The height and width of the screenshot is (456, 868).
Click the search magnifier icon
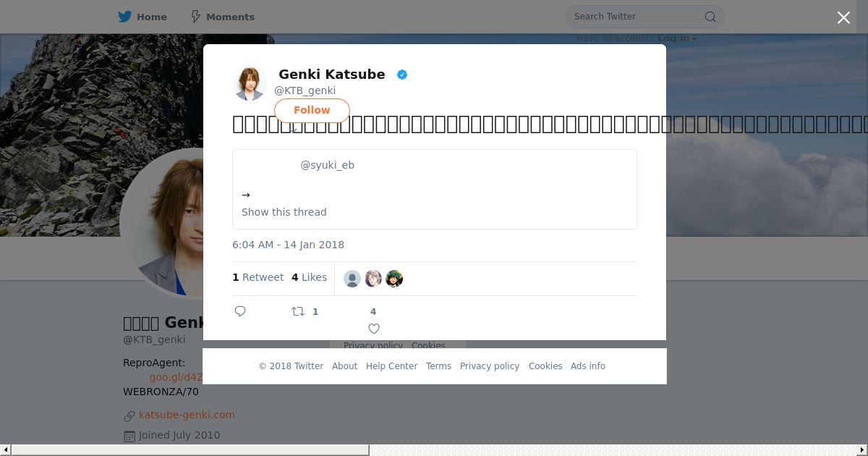(710, 17)
